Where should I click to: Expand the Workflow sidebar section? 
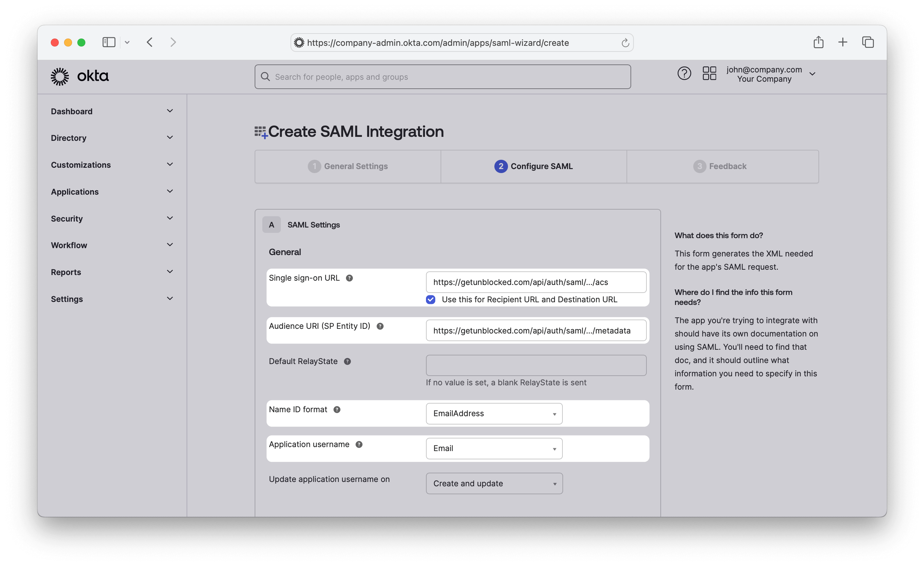[x=112, y=245]
